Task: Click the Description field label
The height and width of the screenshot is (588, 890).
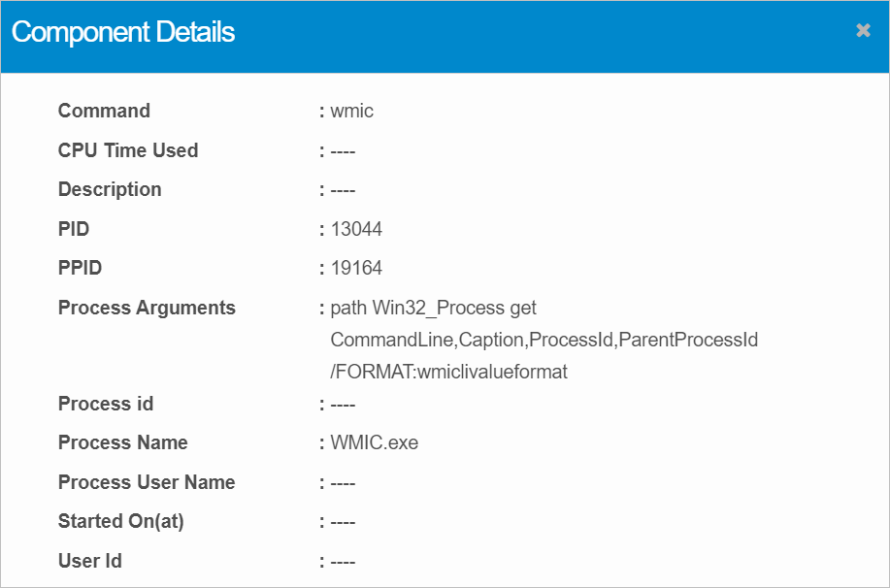Action: pyautogui.click(x=110, y=189)
